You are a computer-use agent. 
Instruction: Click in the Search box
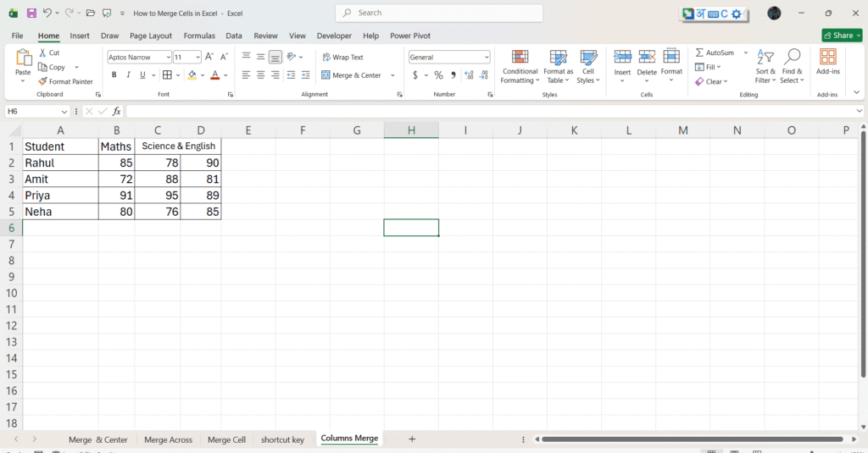[x=439, y=13]
